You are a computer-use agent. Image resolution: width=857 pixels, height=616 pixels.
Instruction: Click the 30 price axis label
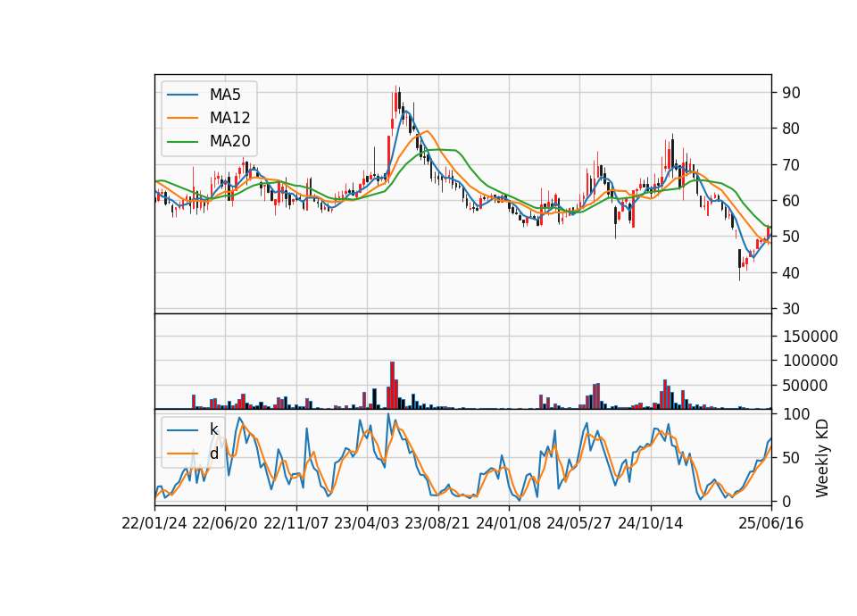pos(792,309)
